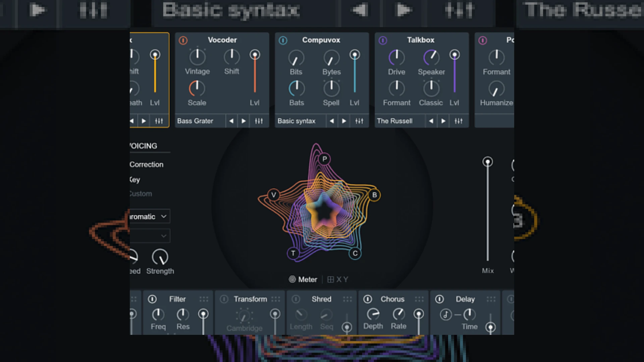This screenshot has height=362, width=644.
Task: Click Compuvox Bits knob
Action: 296,58
